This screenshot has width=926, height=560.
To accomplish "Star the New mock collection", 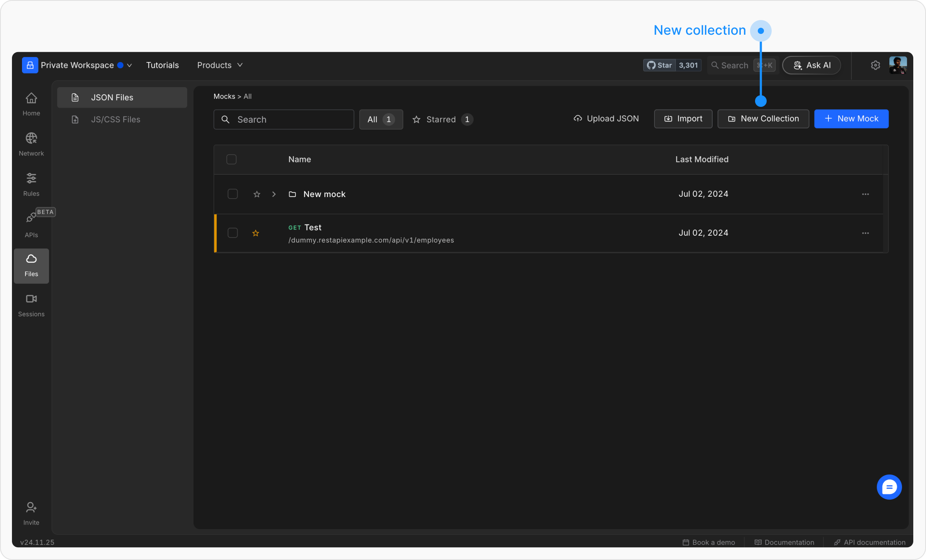I will (x=257, y=194).
